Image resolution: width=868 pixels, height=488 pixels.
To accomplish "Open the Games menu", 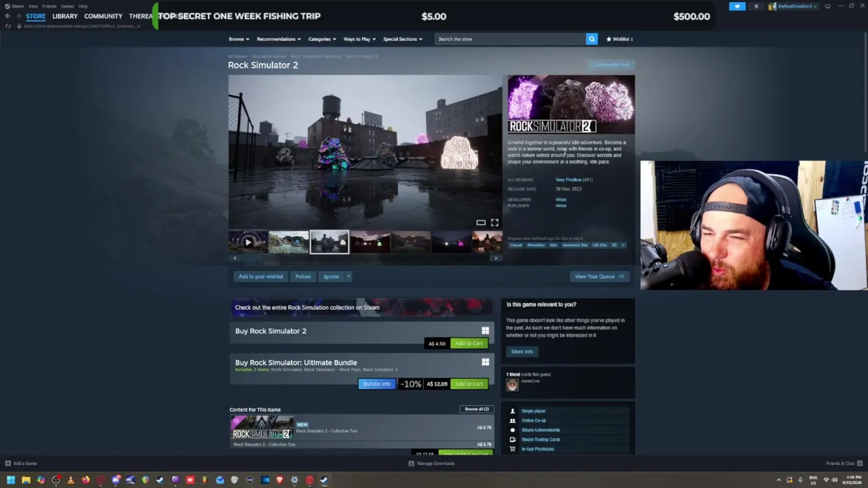I will coord(67,6).
